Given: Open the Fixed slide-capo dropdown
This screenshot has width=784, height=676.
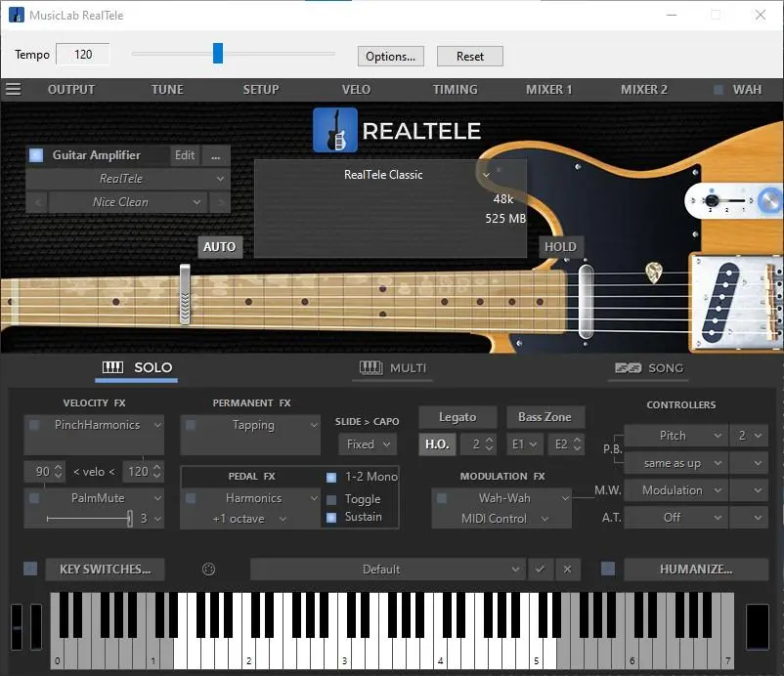Looking at the screenshot, I should (x=368, y=444).
